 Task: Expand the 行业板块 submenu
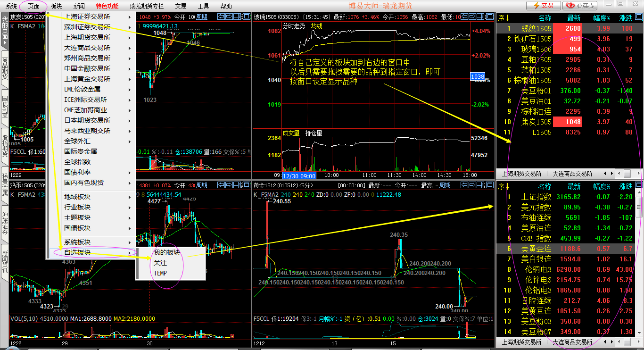pos(77,207)
